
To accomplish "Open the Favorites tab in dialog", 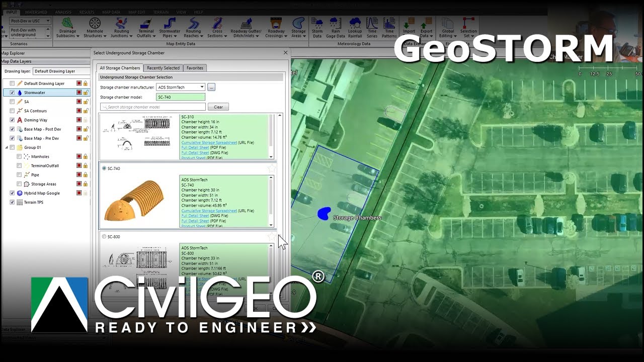I will tap(195, 68).
